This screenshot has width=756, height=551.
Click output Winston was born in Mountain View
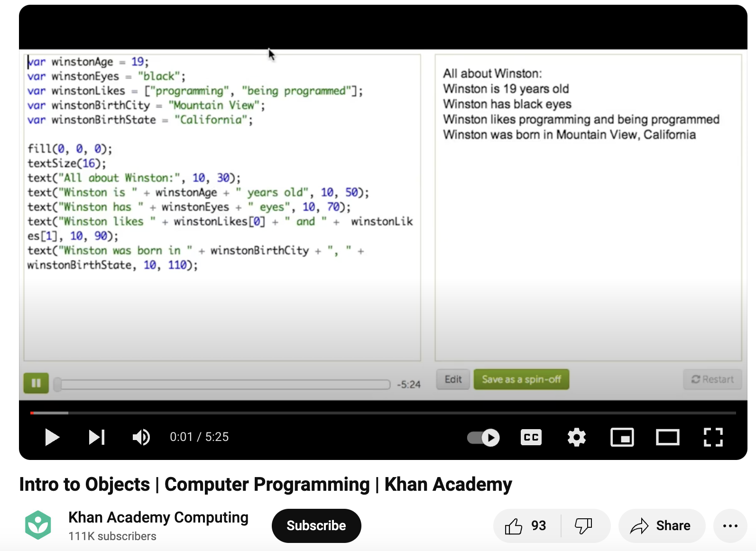[x=569, y=135]
